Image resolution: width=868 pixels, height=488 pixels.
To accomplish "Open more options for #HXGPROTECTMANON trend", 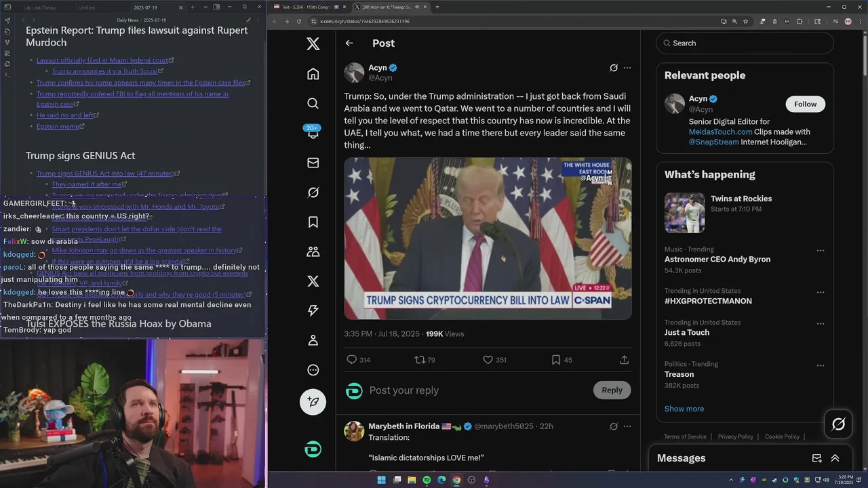I will 820,292.
